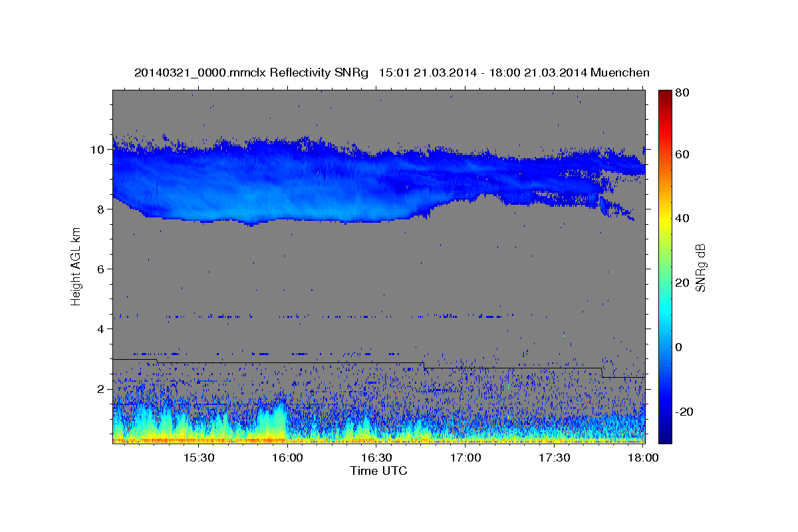Click the colorbar value 40
Screen dimensions: 798x532
coord(682,218)
